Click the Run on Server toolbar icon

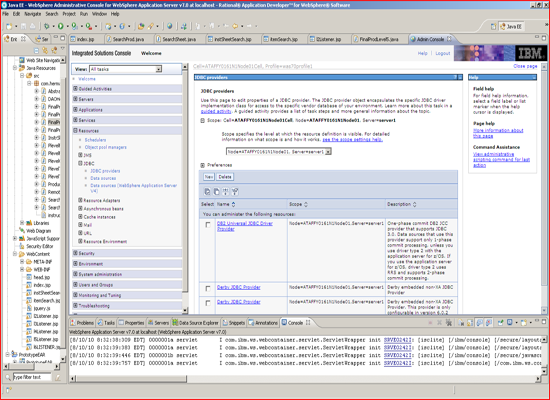[74, 26]
